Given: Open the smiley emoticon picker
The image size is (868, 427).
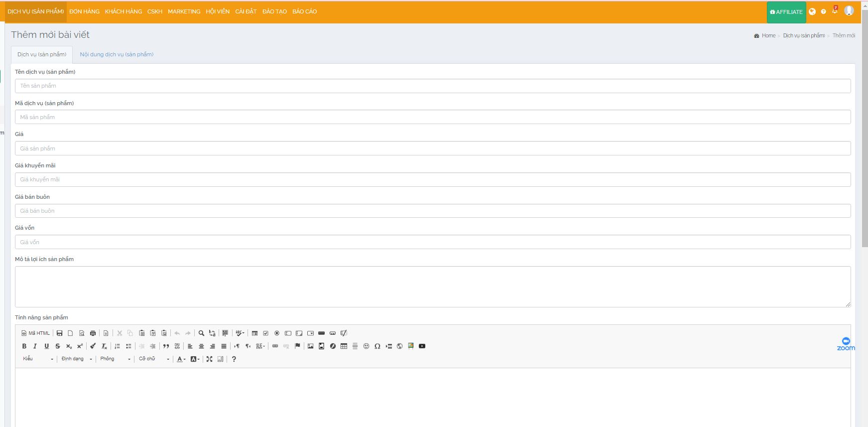Looking at the screenshot, I should pyautogui.click(x=366, y=346).
